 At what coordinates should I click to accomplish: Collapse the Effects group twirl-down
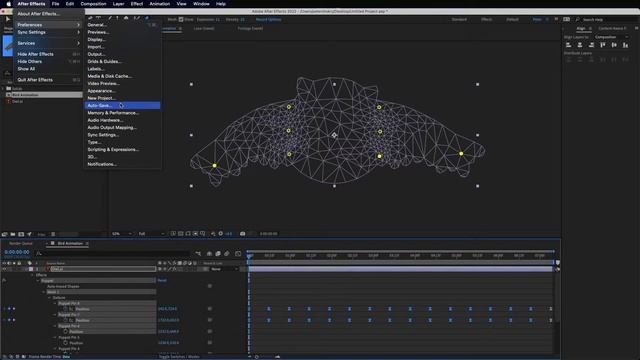[x=32, y=275]
